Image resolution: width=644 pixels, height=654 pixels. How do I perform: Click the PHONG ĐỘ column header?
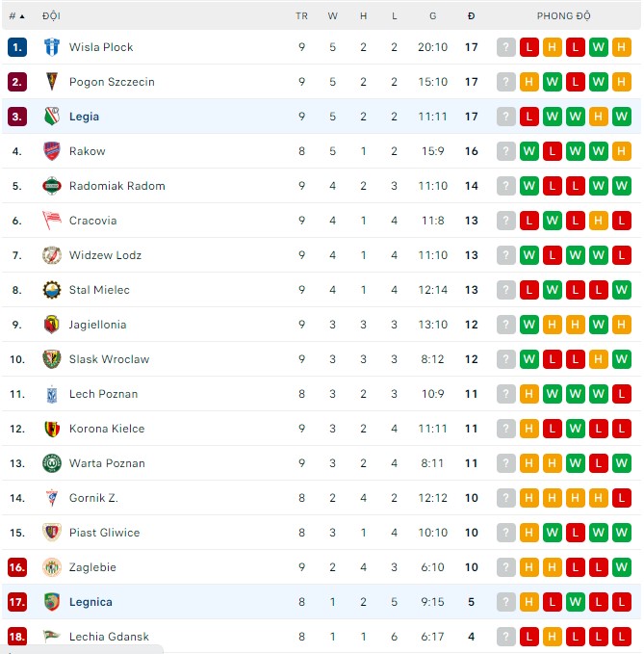pyautogui.click(x=564, y=16)
